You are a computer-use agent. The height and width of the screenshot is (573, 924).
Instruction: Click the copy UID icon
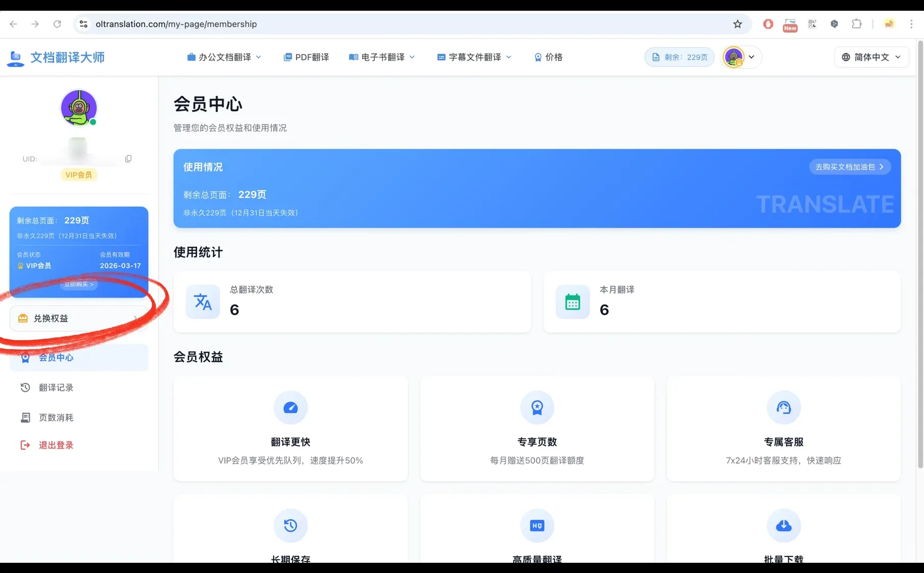(128, 158)
